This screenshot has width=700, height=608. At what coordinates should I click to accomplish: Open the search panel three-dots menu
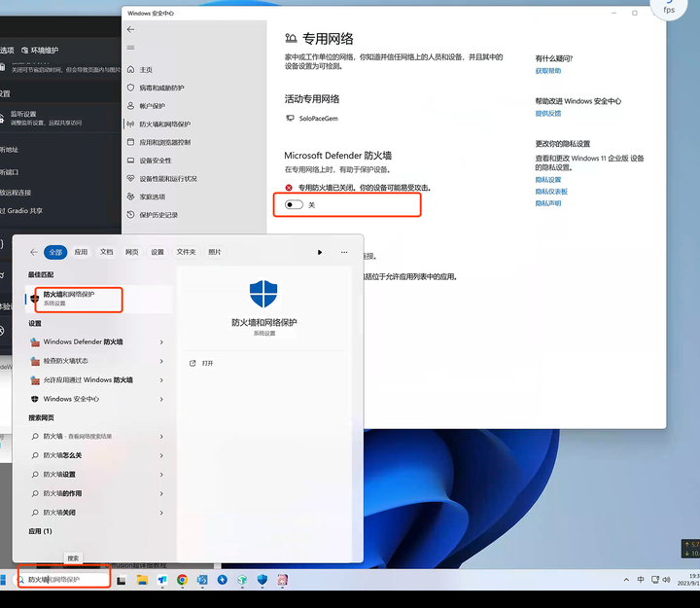[x=344, y=252]
